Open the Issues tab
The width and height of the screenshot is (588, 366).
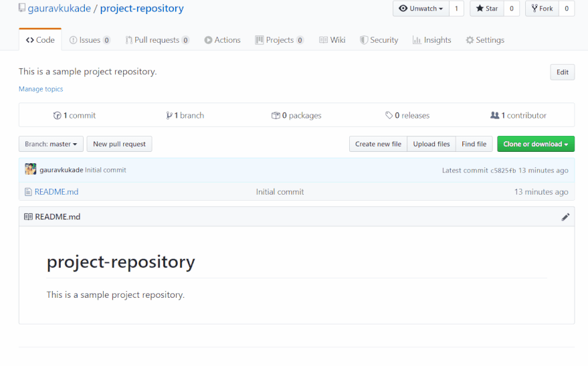click(x=90, y=39)
